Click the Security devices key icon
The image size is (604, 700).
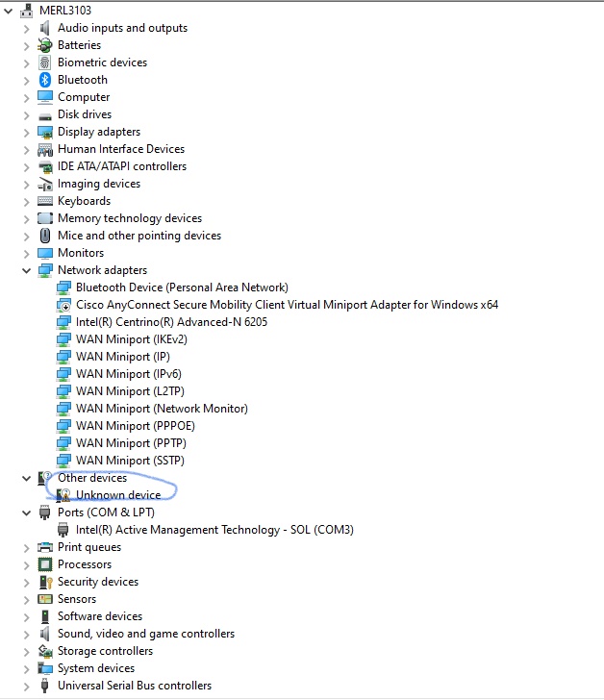point(44,582)
